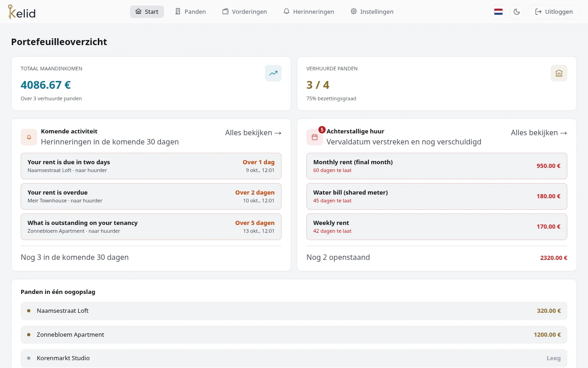Open the Instellingen settings tab

click(372, 11)
